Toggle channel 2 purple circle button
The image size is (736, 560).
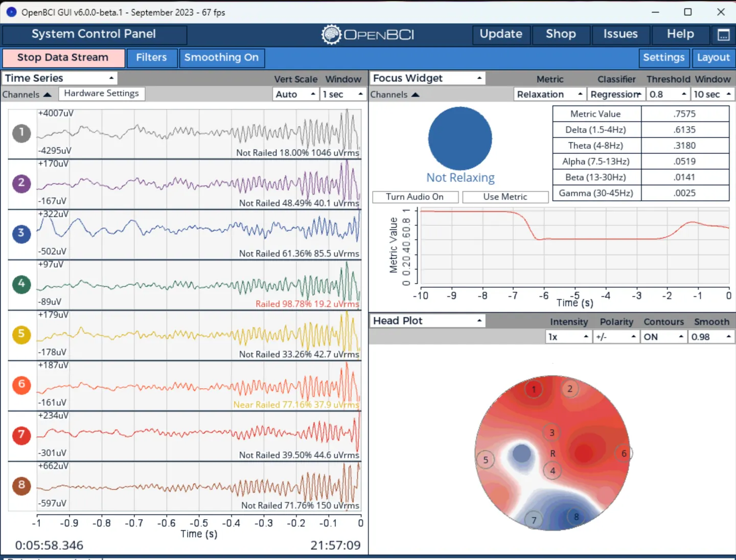pos(21,183)
